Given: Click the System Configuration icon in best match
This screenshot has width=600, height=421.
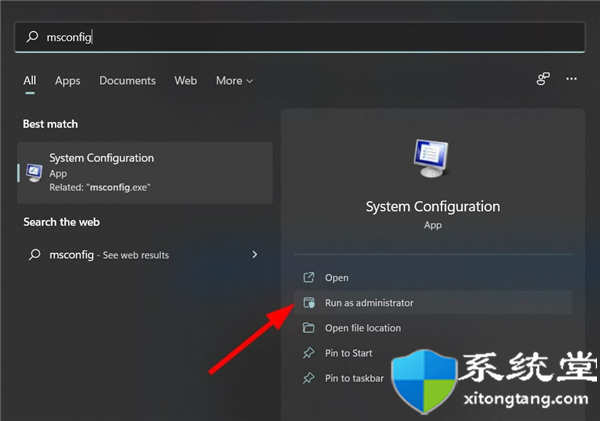Looking at the screenshot, I should click(34, 173).
